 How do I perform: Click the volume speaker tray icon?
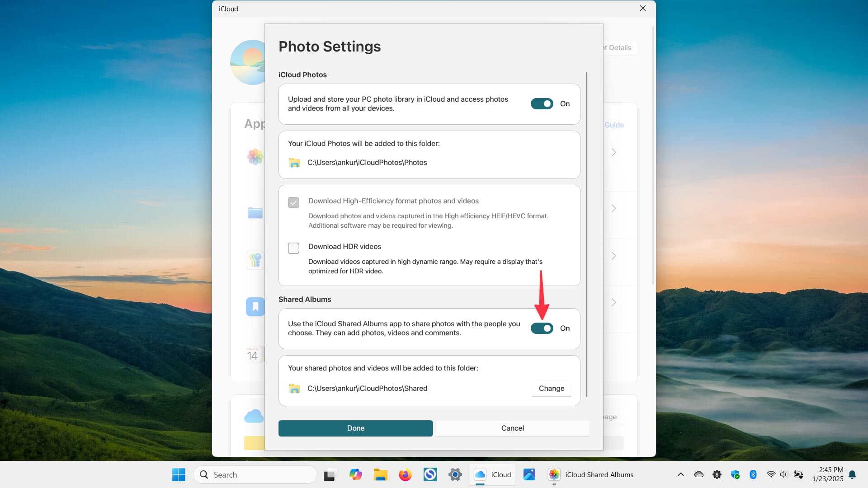(784, 474)
